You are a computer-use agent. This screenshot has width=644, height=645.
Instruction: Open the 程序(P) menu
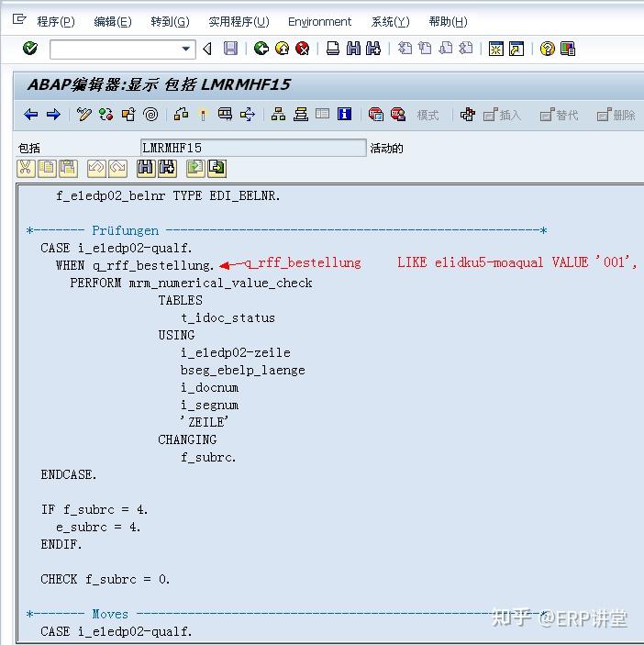(56, 21)
